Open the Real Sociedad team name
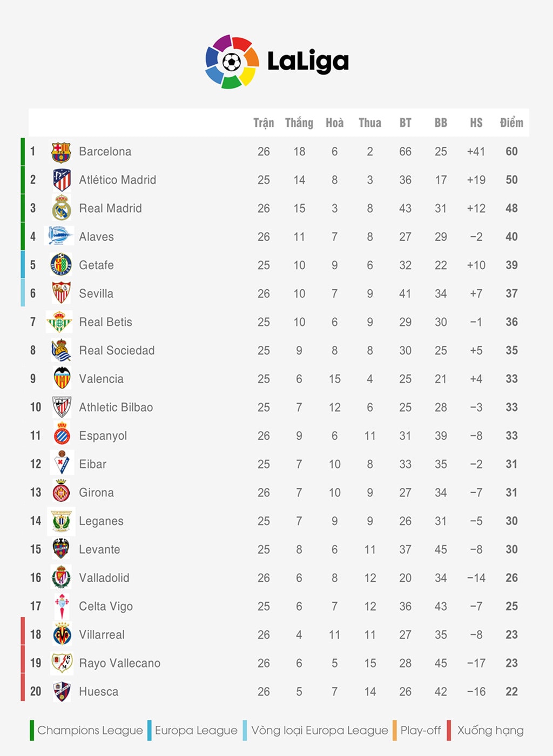 pos(117,351)
